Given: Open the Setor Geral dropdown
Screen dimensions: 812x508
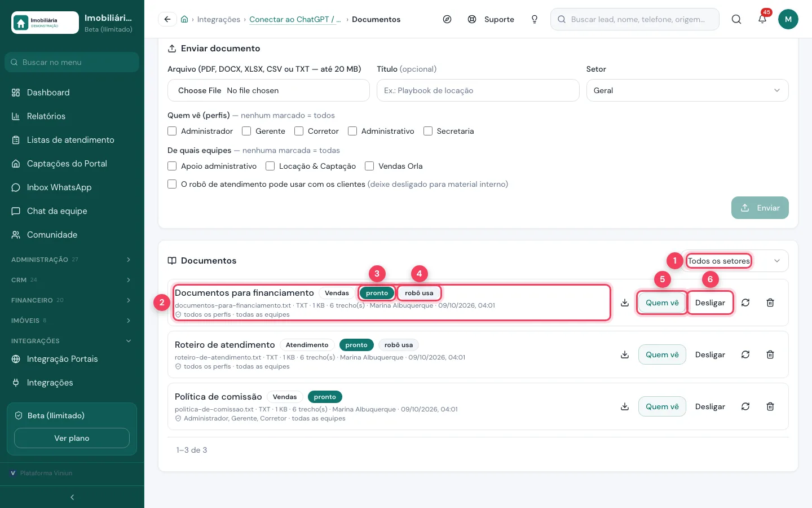Looking at the screenshot, I should tap(687, 90).
